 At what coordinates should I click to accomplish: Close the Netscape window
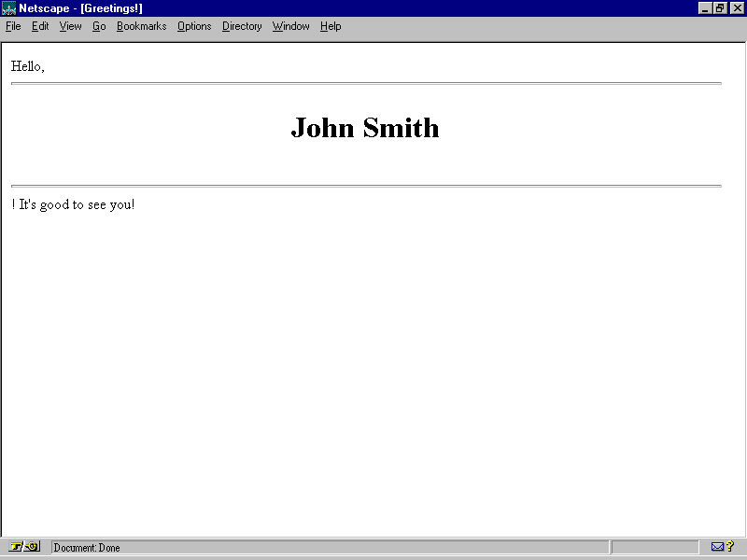pyautogui.click(x=736, y=8)
